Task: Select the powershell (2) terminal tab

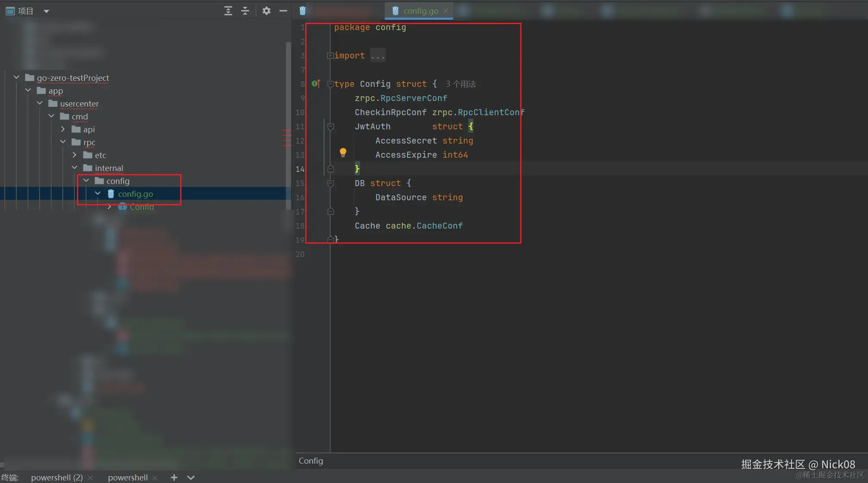Action: pyautogui.click(x=57, y=477)
